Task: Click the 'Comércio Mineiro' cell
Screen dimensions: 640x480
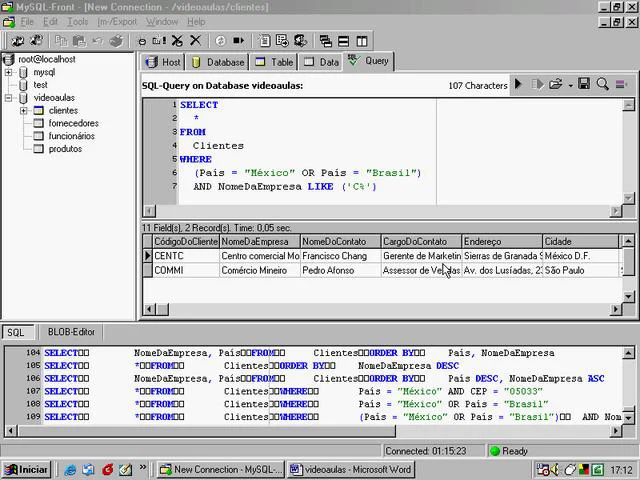Action: [260, 270]
